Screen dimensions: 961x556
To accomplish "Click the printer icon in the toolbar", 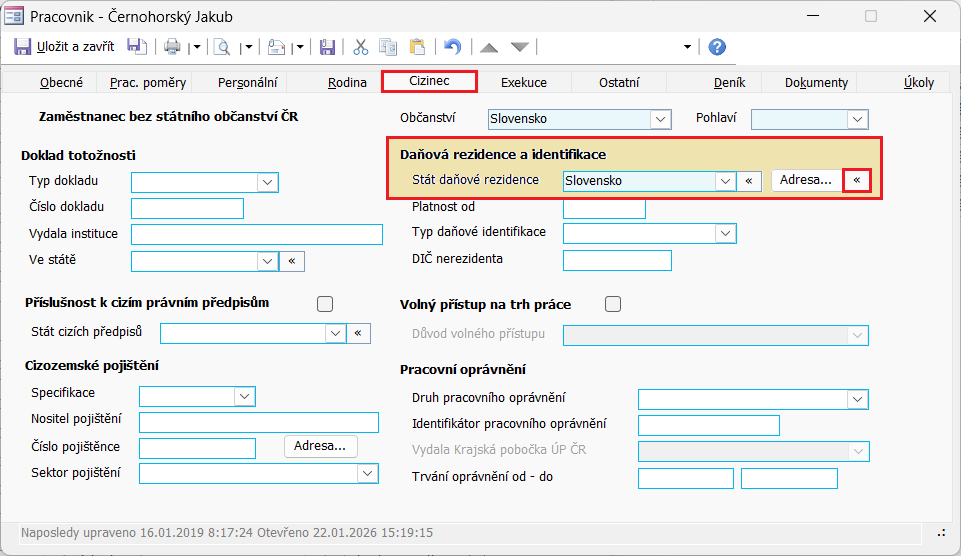I will click(x=172, y=47).
